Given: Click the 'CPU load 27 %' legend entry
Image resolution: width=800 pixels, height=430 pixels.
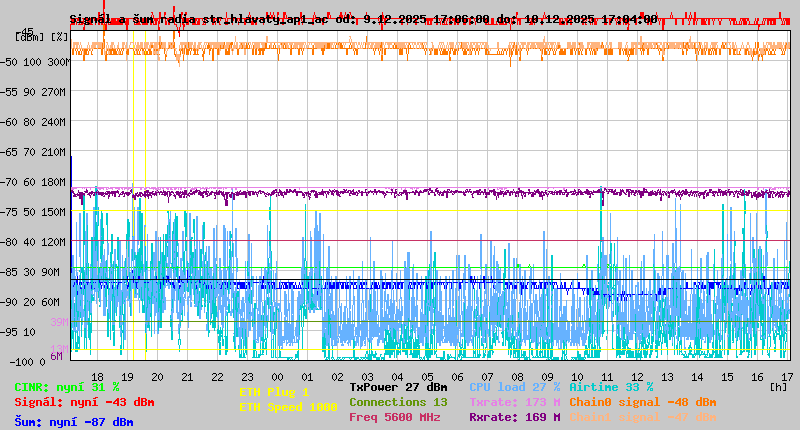Looking at the screenshot, I should 515,388.
